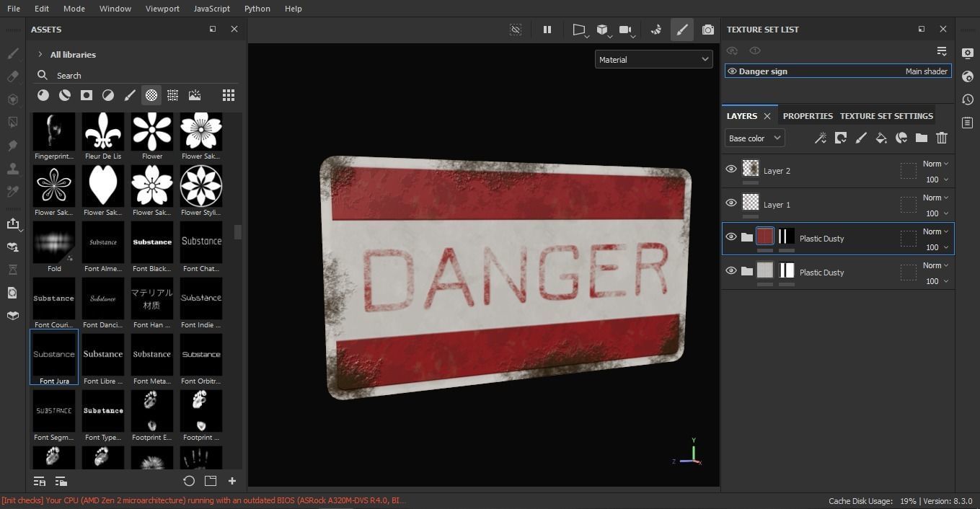
Task: Add a new fill layer
Action: [x=881, y=138]
